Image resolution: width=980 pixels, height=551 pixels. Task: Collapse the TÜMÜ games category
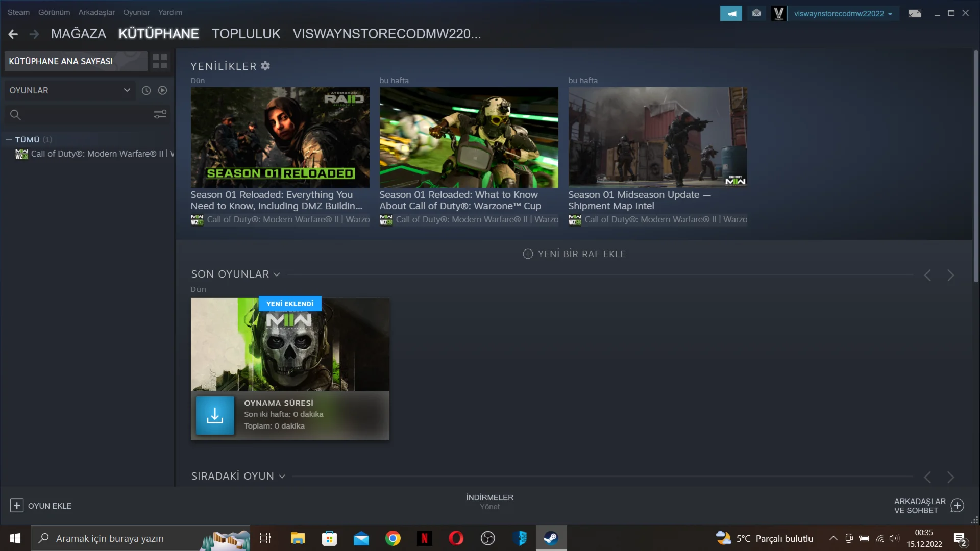pos(9,139)
